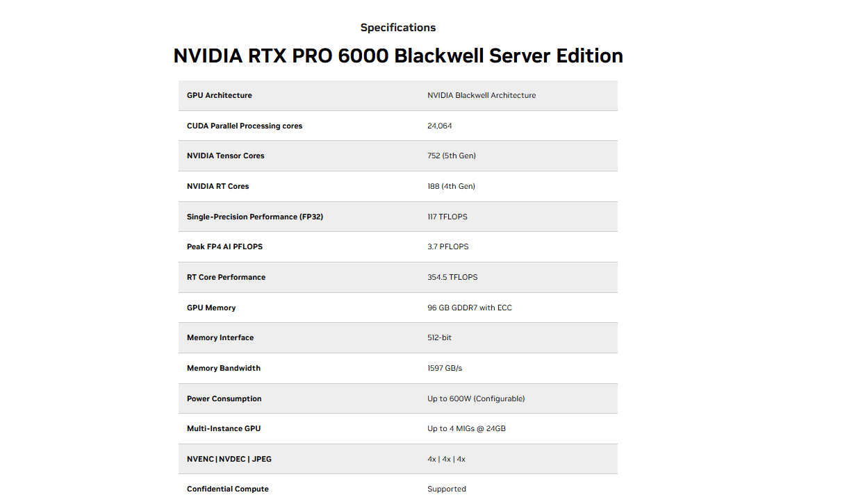Click the "NVIDIA Blackwell Architecture" value
Viewport: 847px width, 504px height.
[482, 96]
